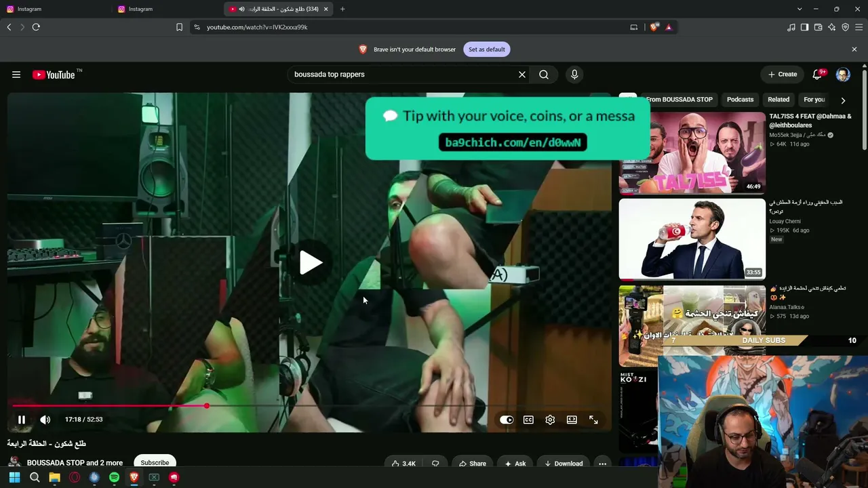This screenshot has width=868, height=488.
Task: Open the YouTube guide hamburger menu
Action: (x=16, y=75)
